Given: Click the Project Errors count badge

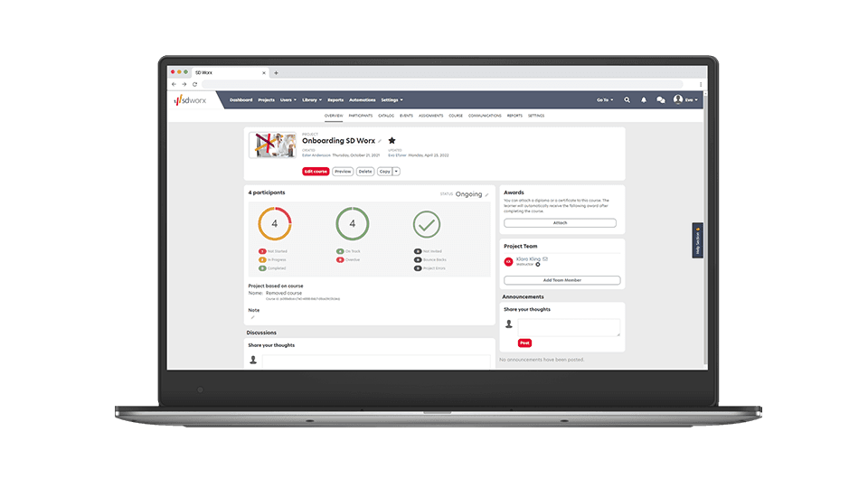Looking at the screenshot, I should 418,268.
